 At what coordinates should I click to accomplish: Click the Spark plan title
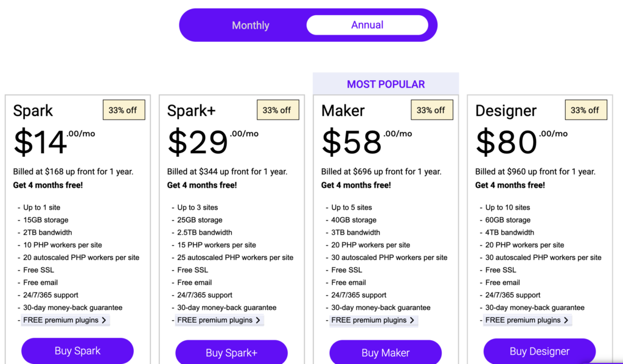point(33,111)
